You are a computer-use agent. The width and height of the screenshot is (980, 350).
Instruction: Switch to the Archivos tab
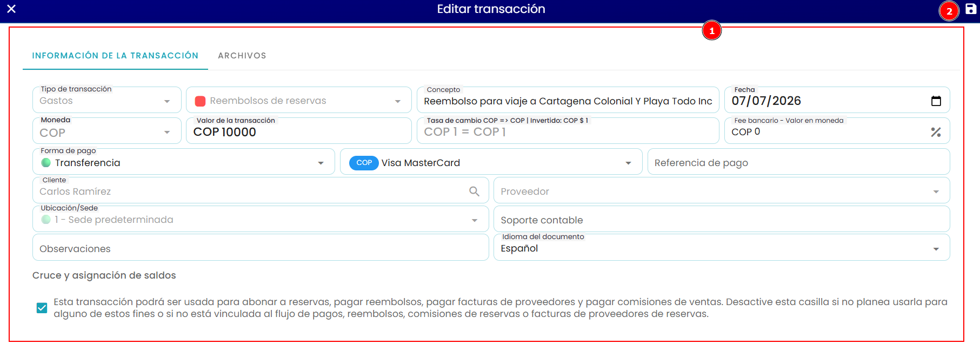[x=242, y=56]
